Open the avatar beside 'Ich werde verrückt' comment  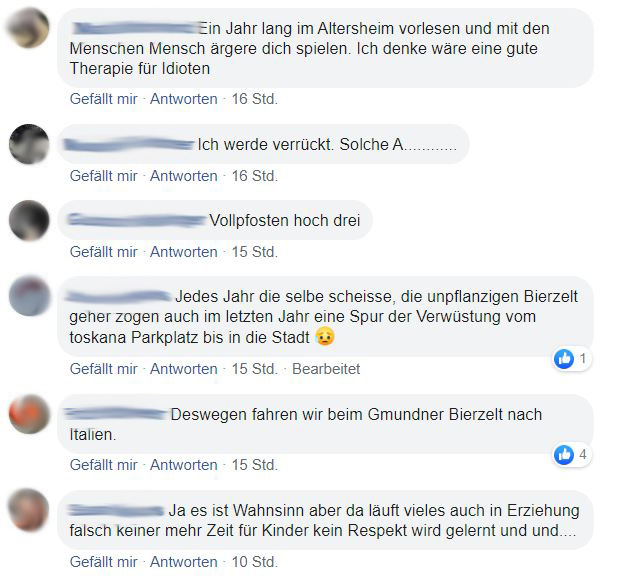[29, 144]
